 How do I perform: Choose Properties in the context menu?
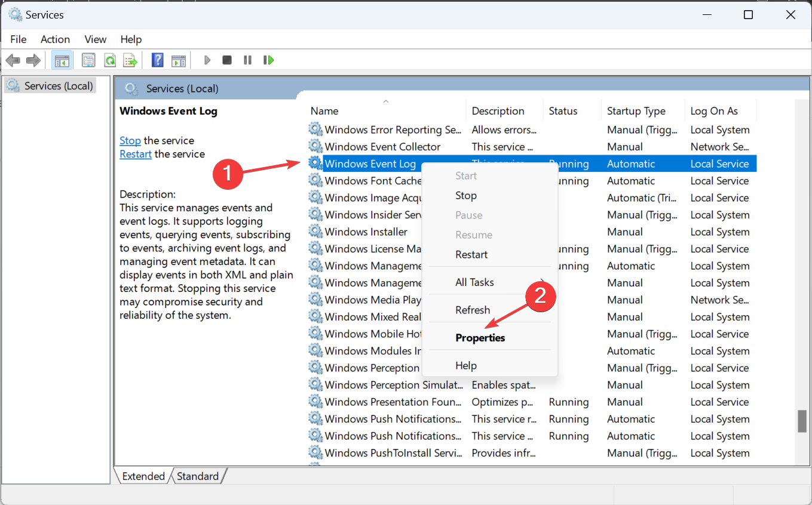(480, 338)
